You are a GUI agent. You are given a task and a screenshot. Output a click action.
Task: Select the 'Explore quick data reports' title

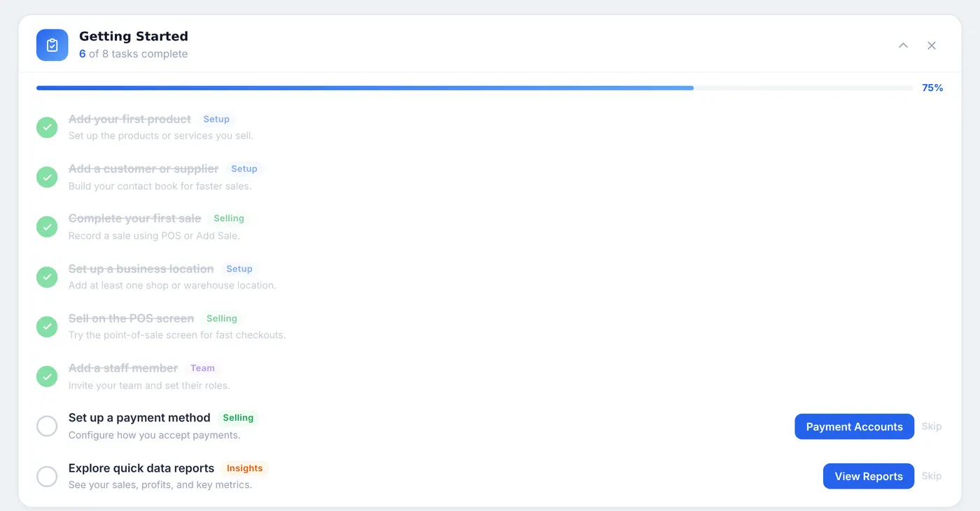pos(141,468)
